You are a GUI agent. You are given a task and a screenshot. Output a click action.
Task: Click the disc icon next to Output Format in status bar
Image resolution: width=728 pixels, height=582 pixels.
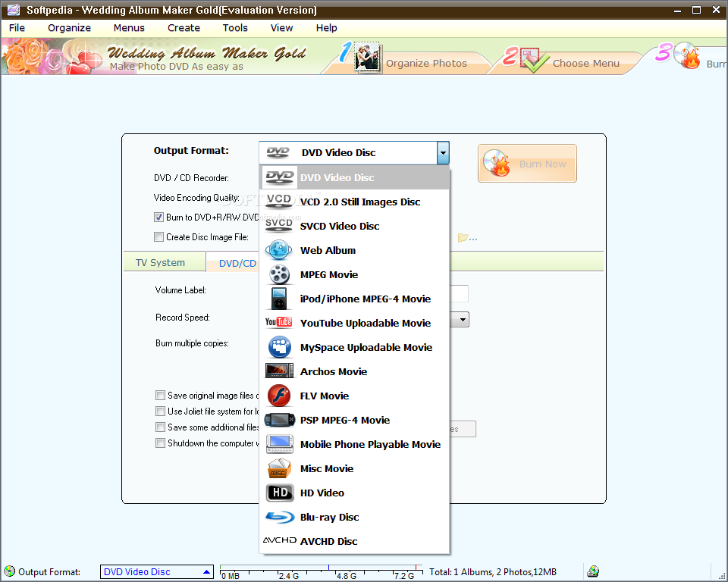9,571
